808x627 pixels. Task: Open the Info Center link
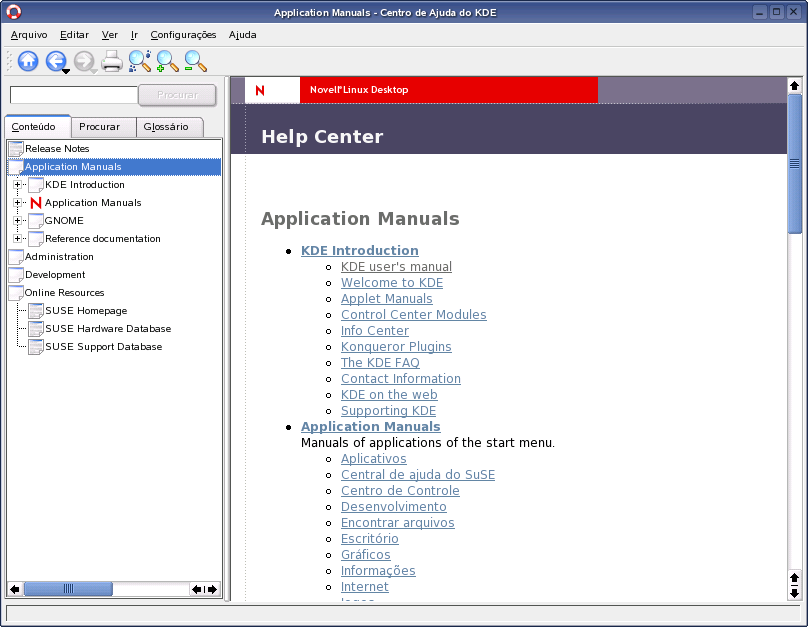coord(375,331)
